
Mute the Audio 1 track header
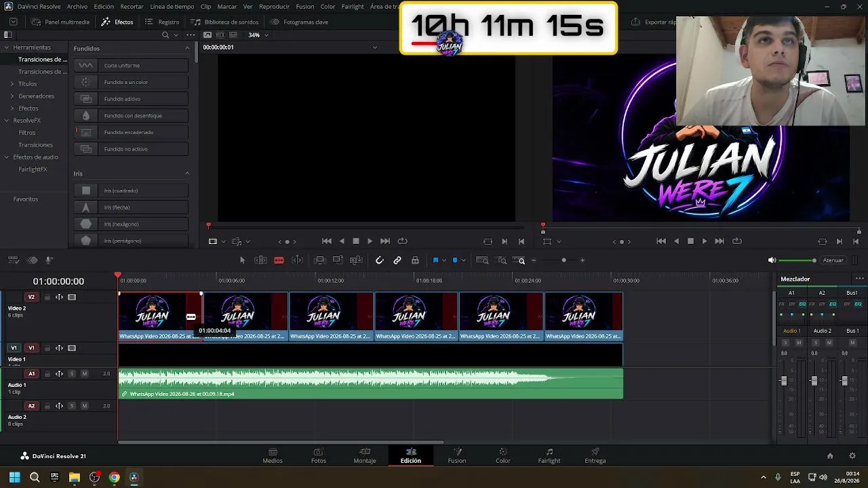[x=85, y=373]
